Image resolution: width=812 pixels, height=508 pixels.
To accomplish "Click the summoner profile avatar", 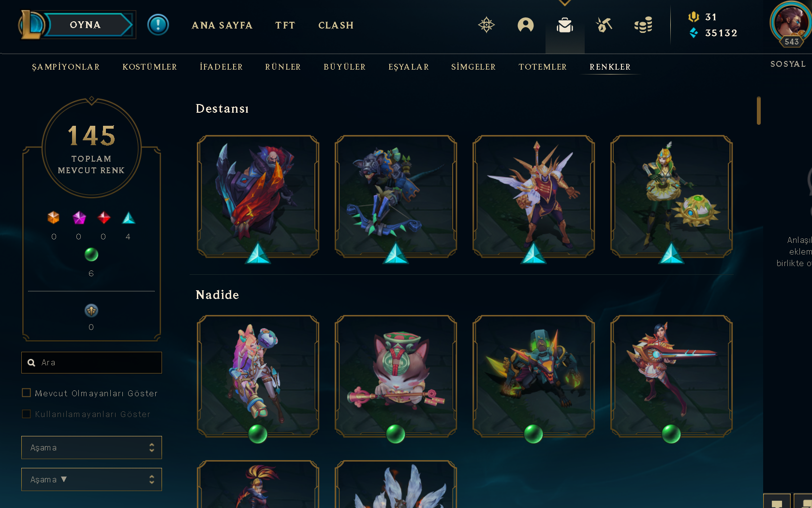I will click(790, 22).
